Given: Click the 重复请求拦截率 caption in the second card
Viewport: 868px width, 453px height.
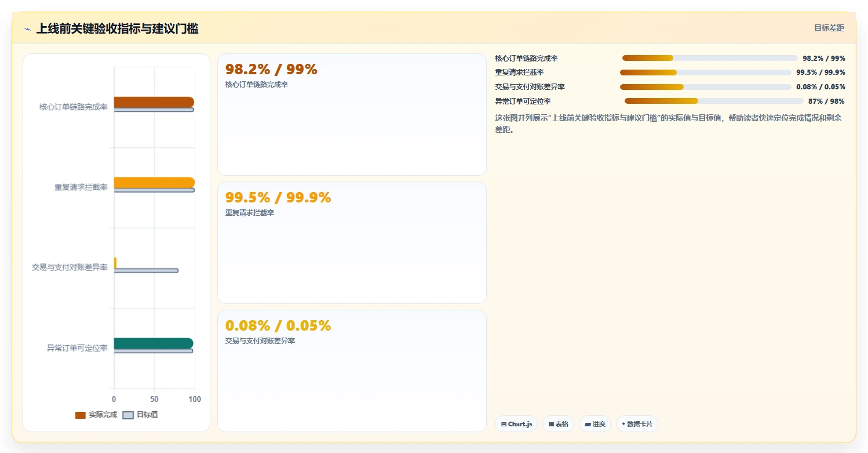Looking at the screenshot, I should (250, 213).
